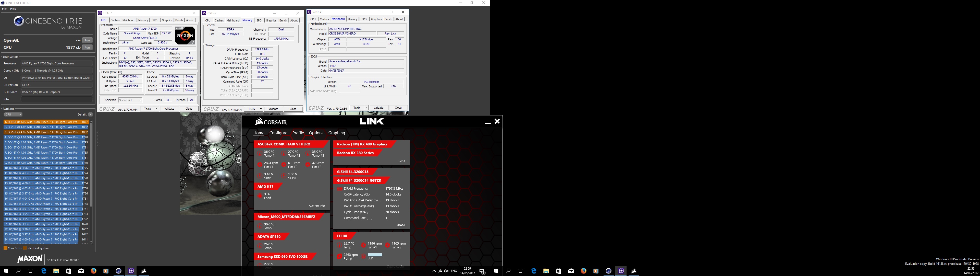Open File Explorer on the second monitor taskbar
This screenshot has width=980, height=276.
point(546,271)
